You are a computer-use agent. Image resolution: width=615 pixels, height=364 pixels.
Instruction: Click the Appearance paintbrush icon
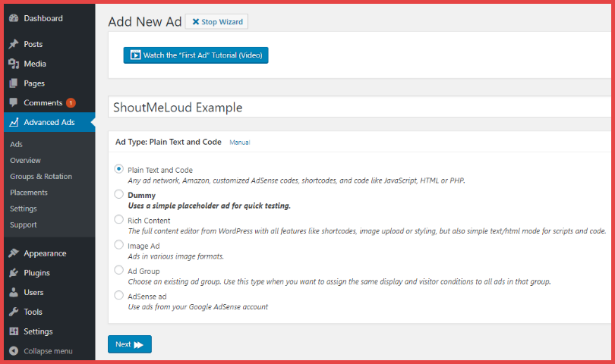[14, 253]
